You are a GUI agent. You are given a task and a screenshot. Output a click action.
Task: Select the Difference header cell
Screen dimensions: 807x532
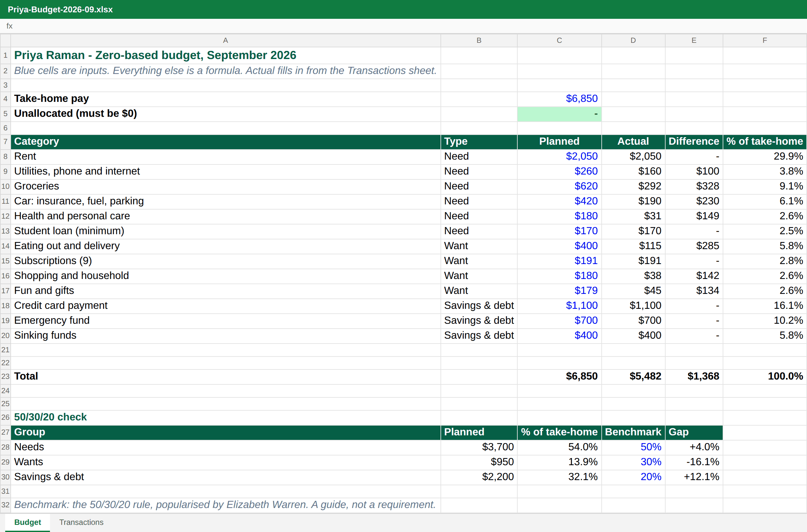pyautogui.click(x=694, y=141)
